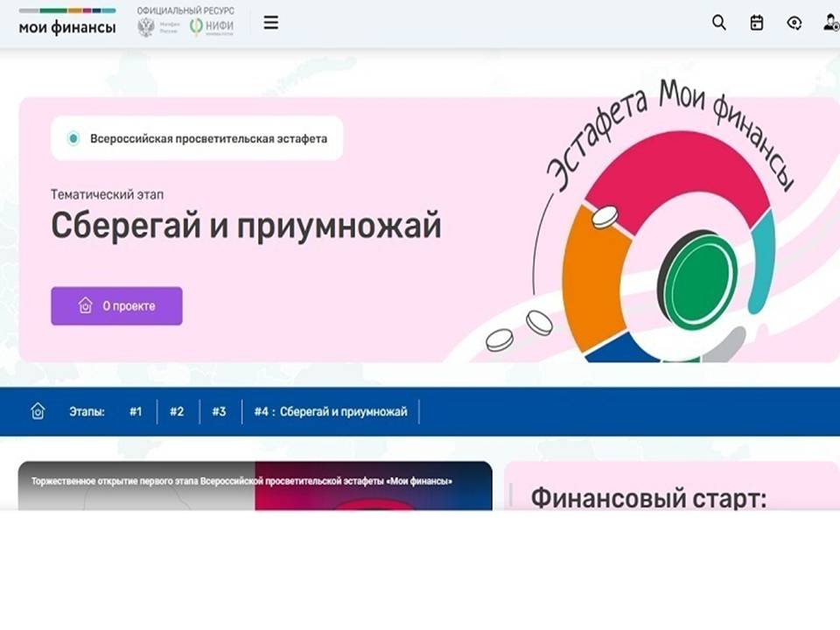Select stage #4 Сберегай и приумножай tab

tap(331, 411)
